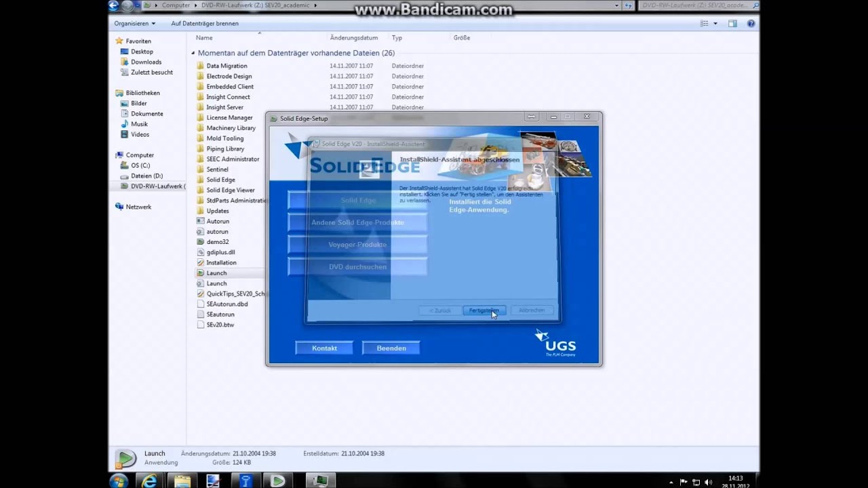Image resolution: width=868 pixels, height=488 pixels.
Task: Select the Electrode Design folder icon
Action: pos(200,76)
